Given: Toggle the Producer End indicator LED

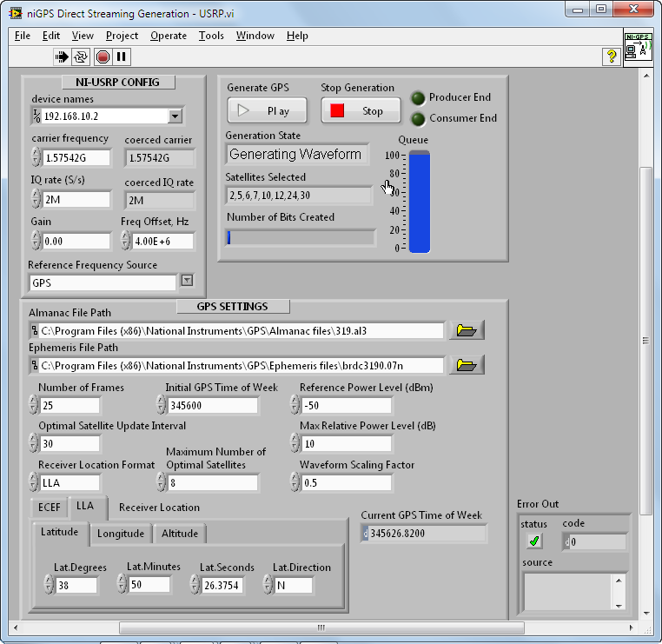Looking at the screenshot, I should [x=419, y=98].
